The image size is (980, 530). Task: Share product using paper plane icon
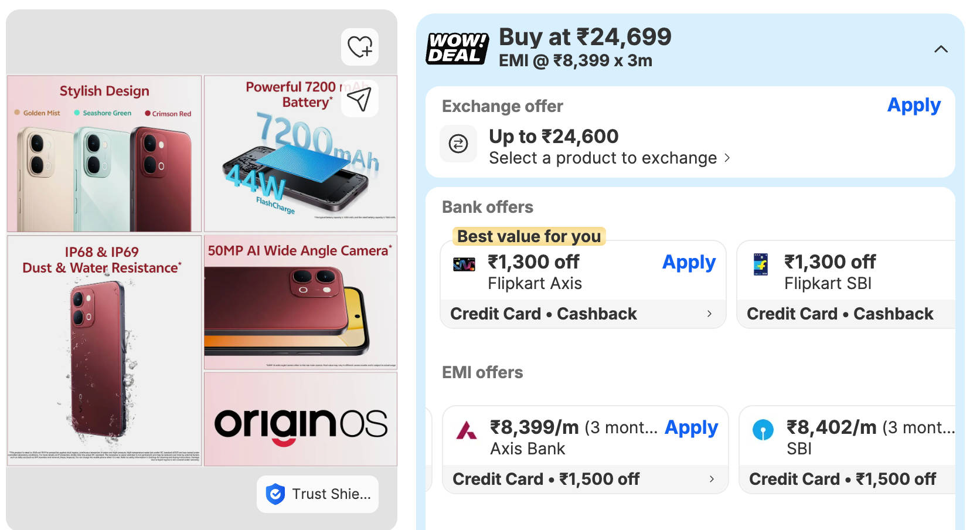coord(360,98)
